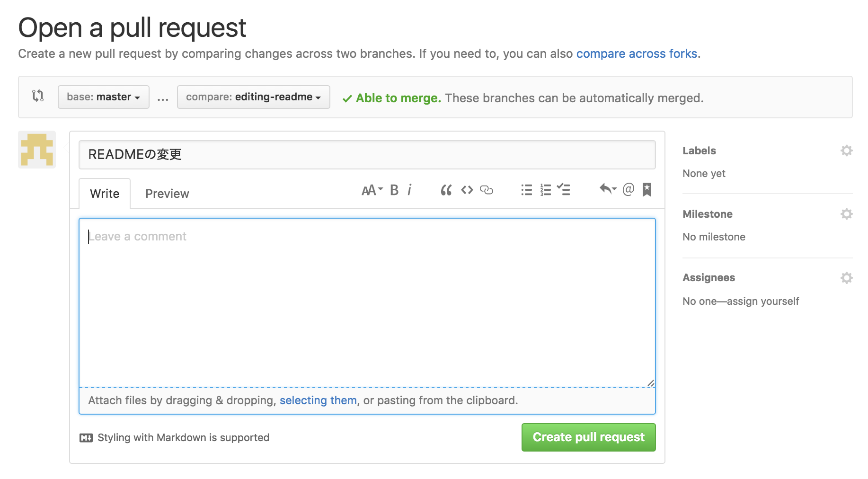Switch to the Write tab
868x479 pixels.
point(105,194)
